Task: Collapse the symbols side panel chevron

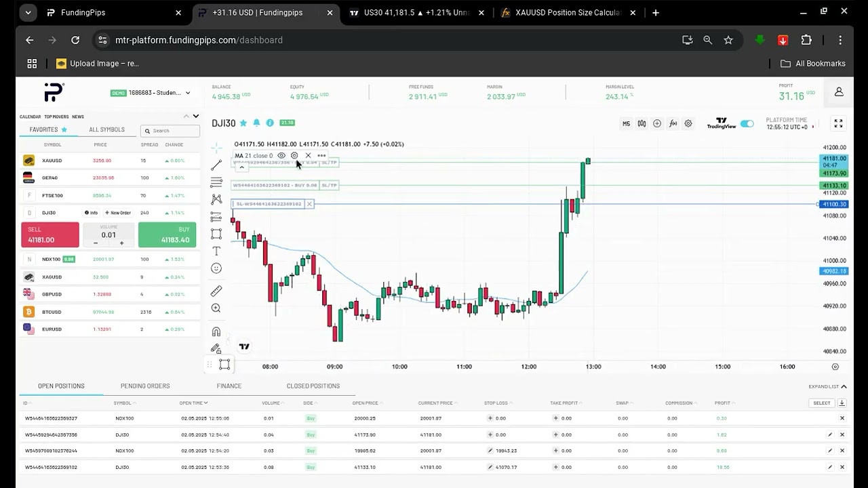Action: pos(195,116)
